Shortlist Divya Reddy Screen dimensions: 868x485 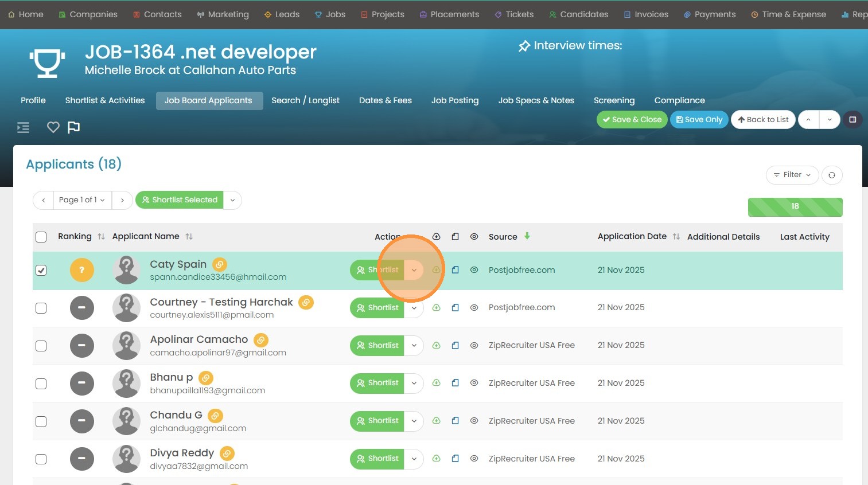(377, 459)
